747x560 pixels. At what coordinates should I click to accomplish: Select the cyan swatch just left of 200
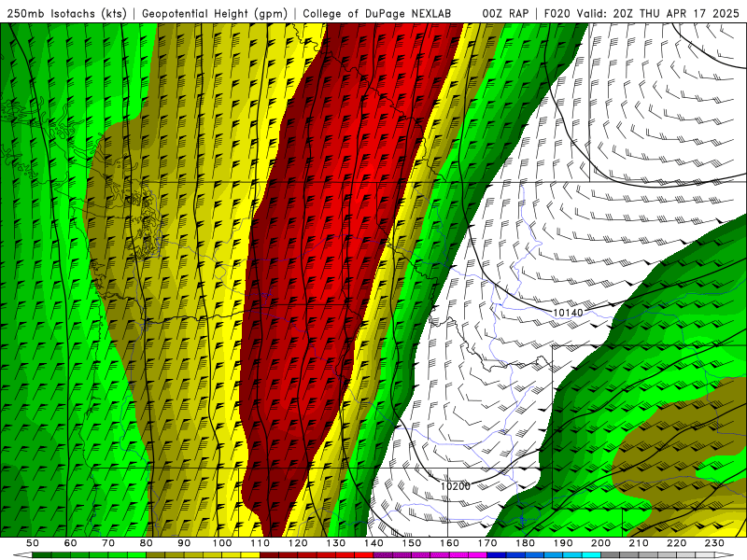(591, 555)
